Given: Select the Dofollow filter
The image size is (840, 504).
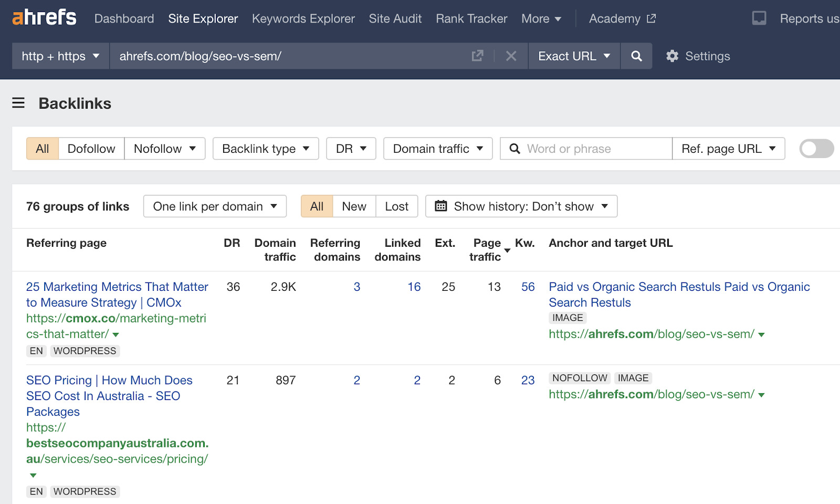Looking at the screenshot, I should coord(91,149).
